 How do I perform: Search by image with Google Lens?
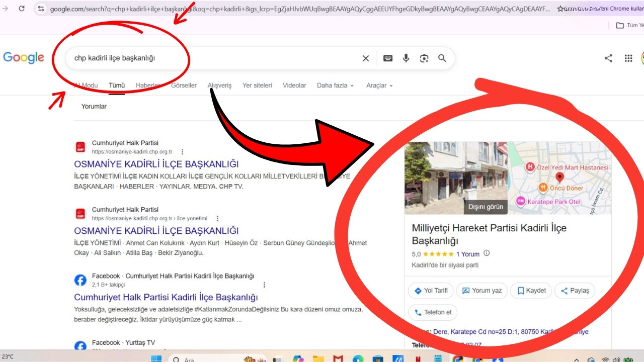(x=424, y=58)
